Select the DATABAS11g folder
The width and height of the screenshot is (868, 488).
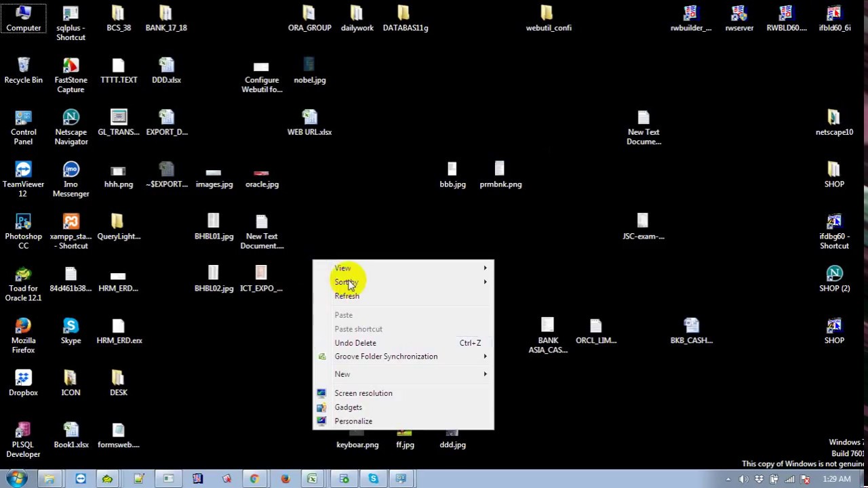[405, 19]
